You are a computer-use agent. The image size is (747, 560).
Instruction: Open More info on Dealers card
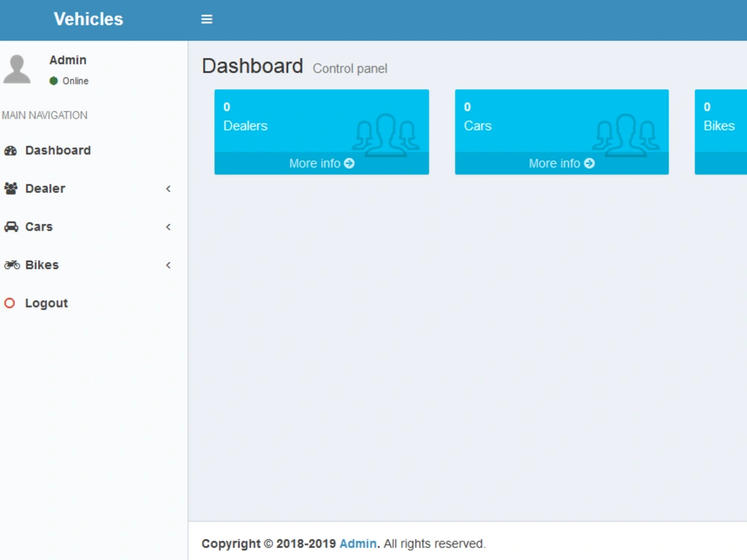(321, 164)
